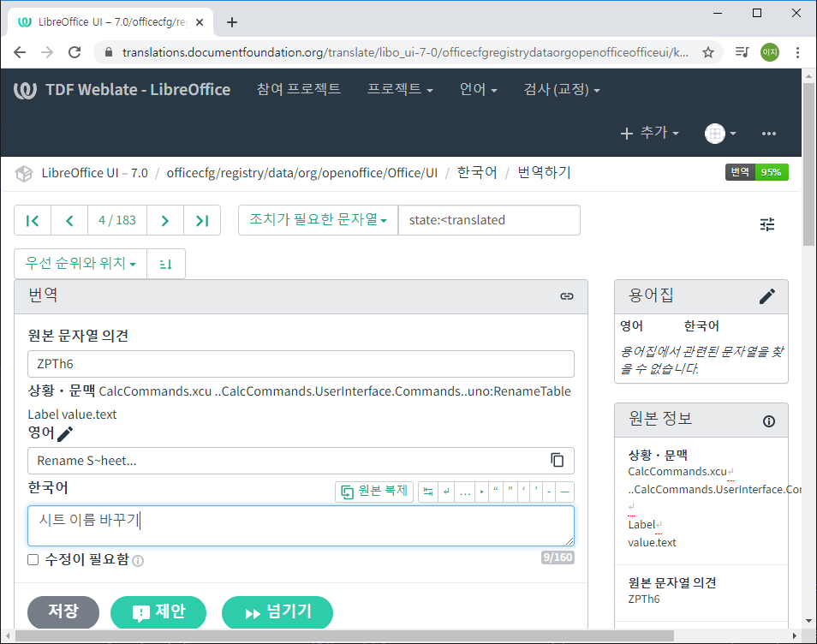Insert em dash character button

pos(565,492)
